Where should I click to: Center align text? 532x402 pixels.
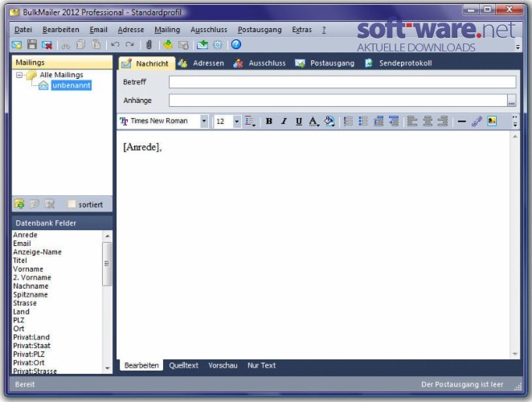[x=428, y=121]
